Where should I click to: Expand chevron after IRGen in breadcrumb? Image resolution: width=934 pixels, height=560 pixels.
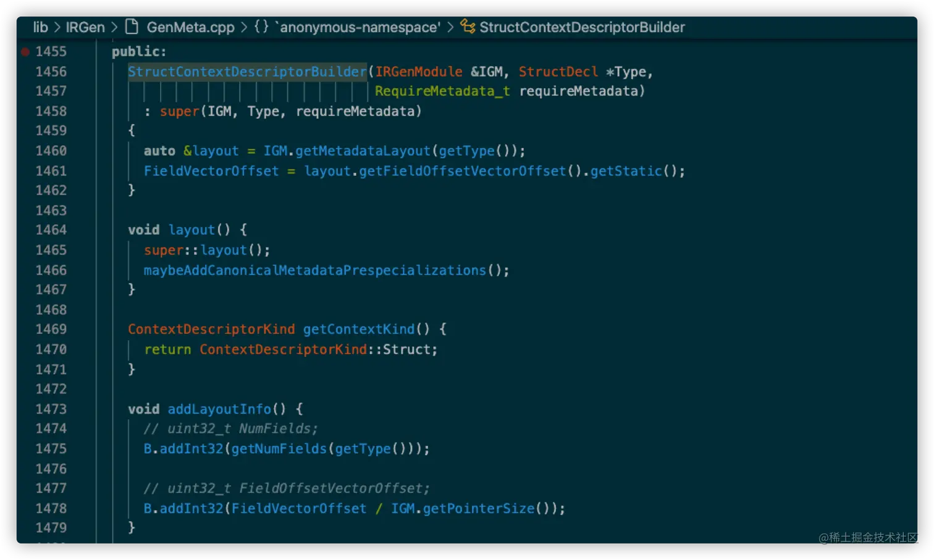(x=114, y=27)
